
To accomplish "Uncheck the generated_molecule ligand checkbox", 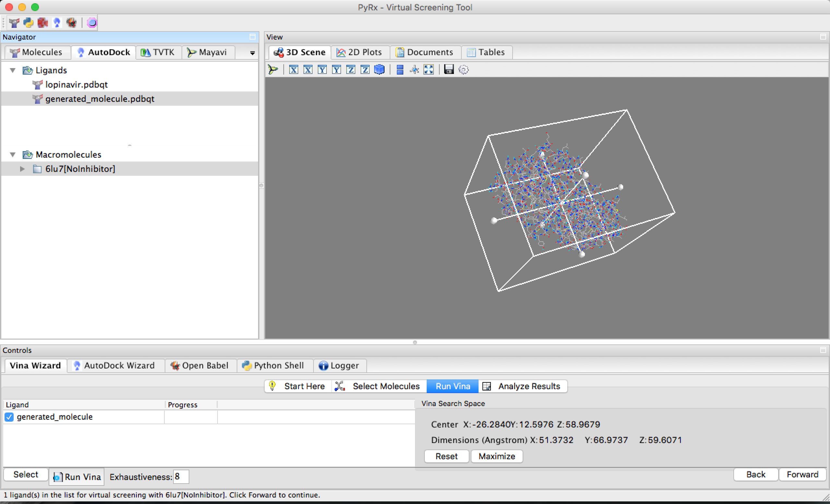I will [x=9, y=417].
